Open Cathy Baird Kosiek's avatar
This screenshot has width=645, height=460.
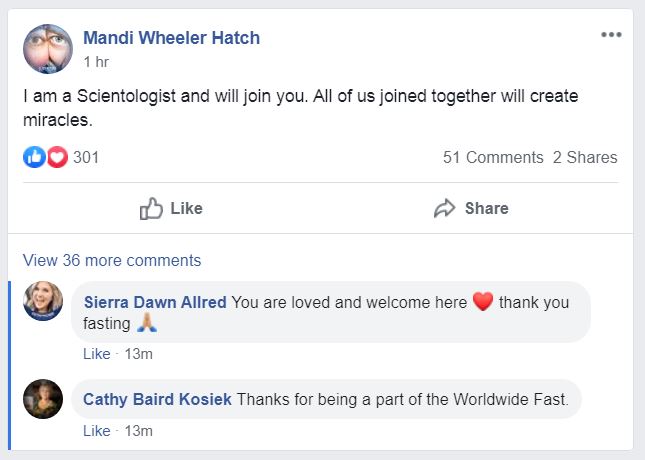click(x=43, y=399)
